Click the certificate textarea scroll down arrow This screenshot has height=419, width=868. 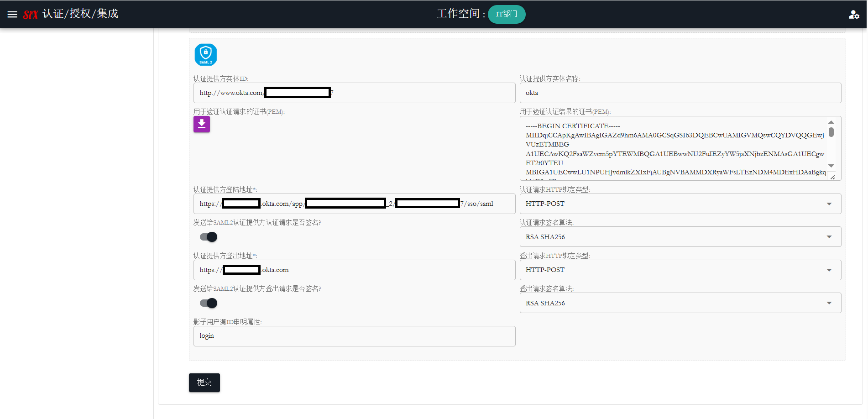coord(831,166)
